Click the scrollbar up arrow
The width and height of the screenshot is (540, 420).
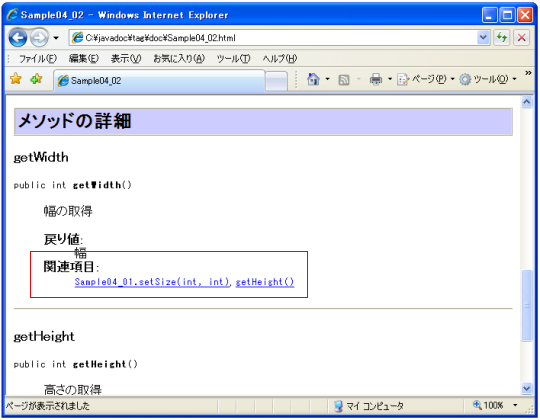click(x=527, y=102)
